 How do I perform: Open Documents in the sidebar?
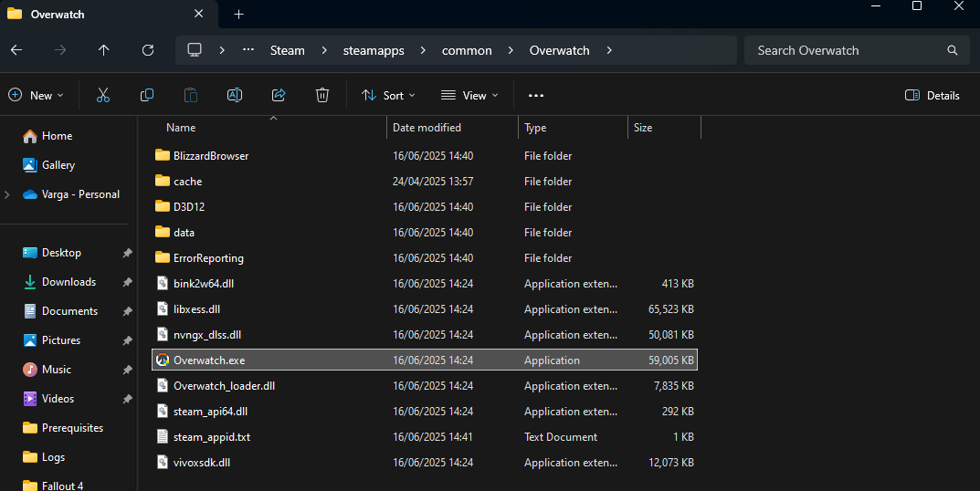point(60,311)
